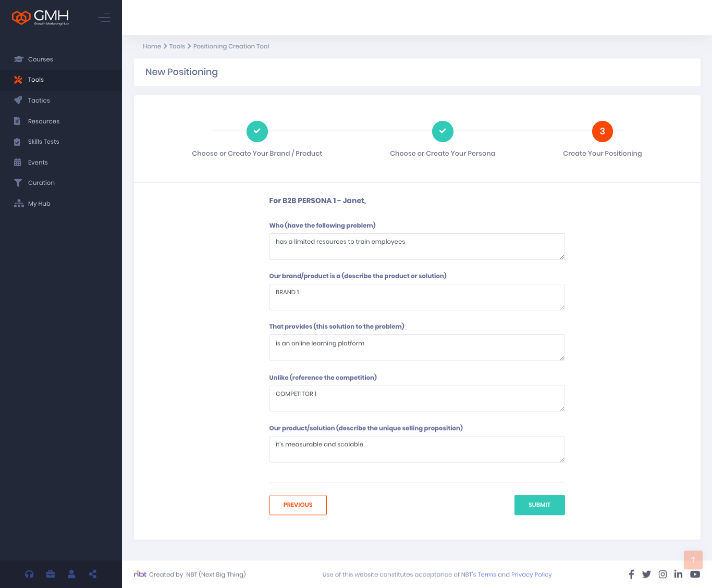Click the unique selling proposition field
This screenshot has width=712, height=588.
coord(417,449)
